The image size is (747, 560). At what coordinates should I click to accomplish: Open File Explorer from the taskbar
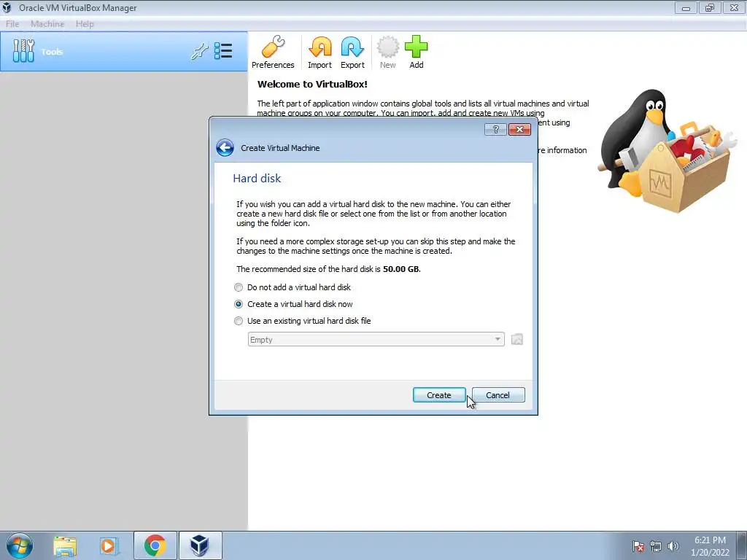coord(65,545)
